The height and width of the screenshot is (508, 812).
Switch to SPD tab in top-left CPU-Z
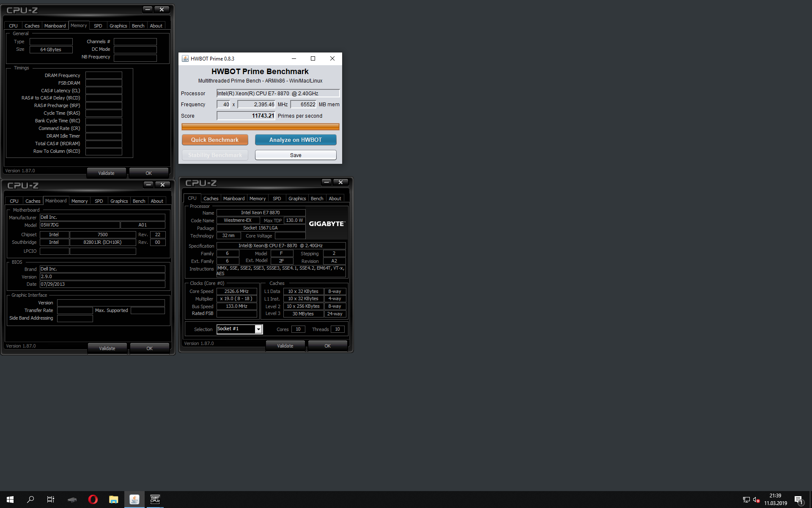(x=98, y=26)
